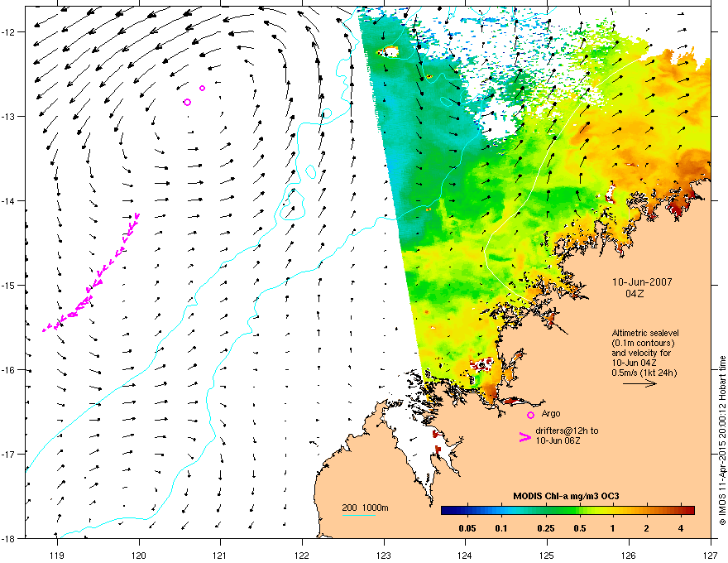
Task: Click the latitude axis label '-14'
Action: [x=9, y=200]
